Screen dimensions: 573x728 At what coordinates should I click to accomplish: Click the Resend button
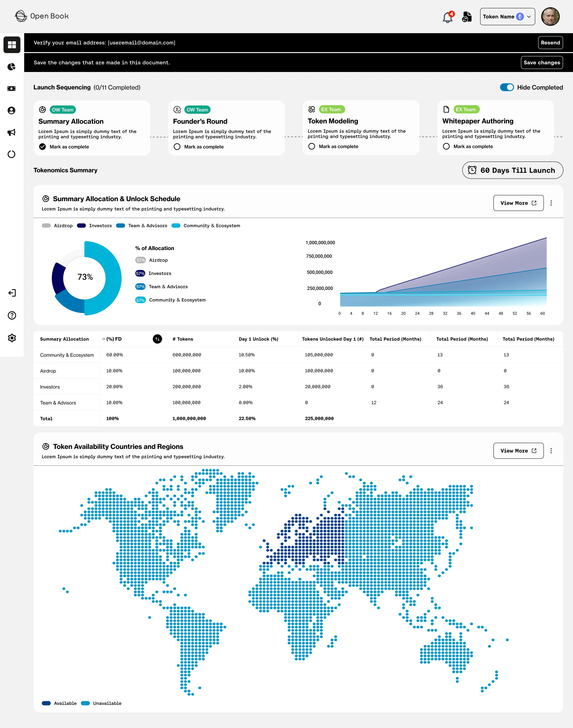pyautogui.click(x=550, y=43)
